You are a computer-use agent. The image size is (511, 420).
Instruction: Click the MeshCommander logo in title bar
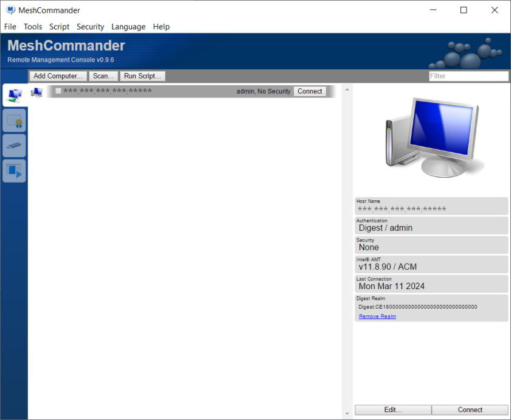coord(10,10)
